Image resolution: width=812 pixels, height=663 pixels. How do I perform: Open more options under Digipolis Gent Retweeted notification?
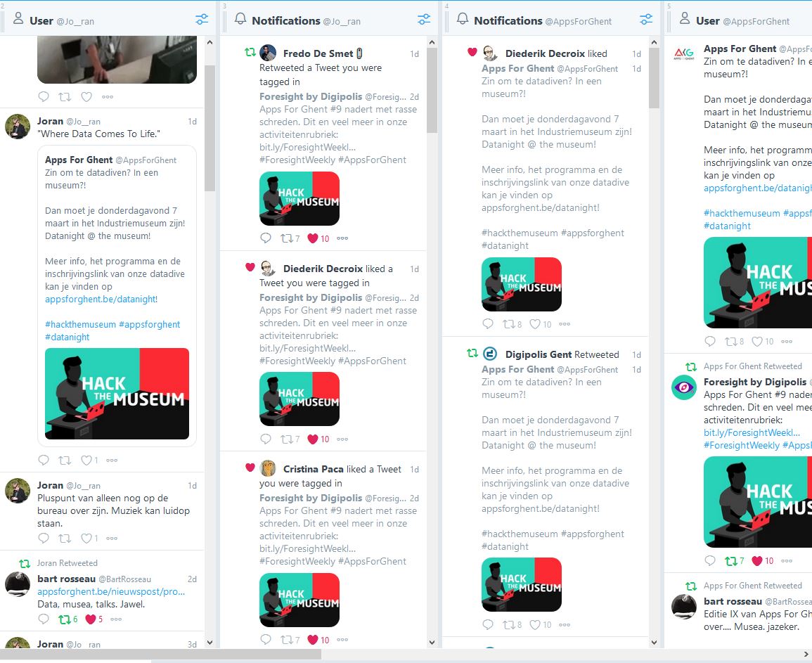[565, 624]
